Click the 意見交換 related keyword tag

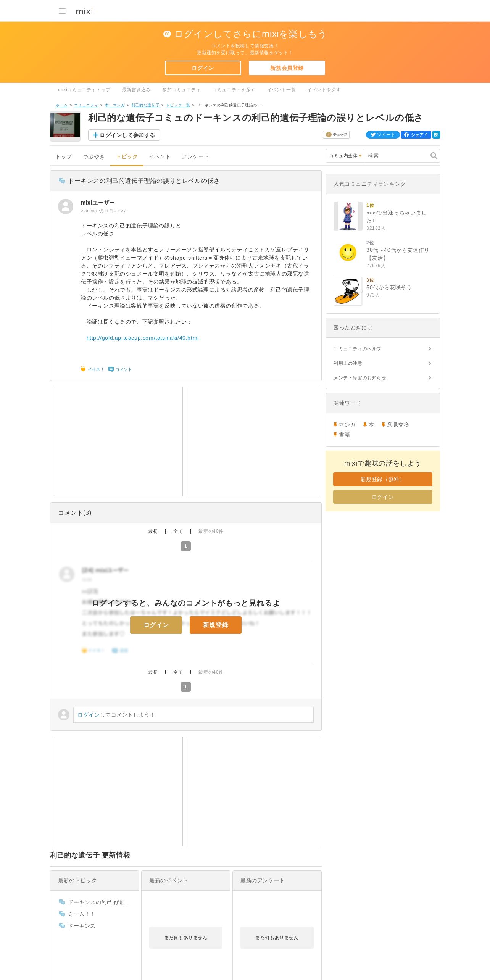395,425
